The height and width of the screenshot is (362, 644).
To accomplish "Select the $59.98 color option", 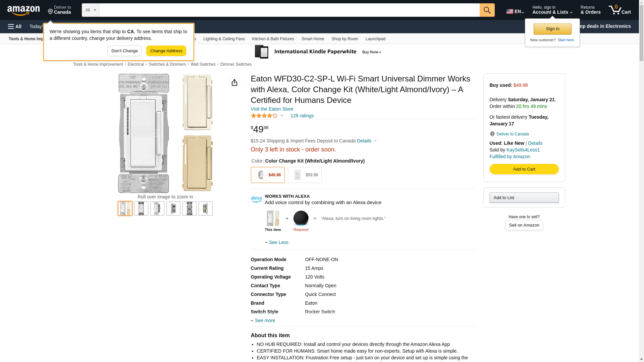I will point(305,175).
